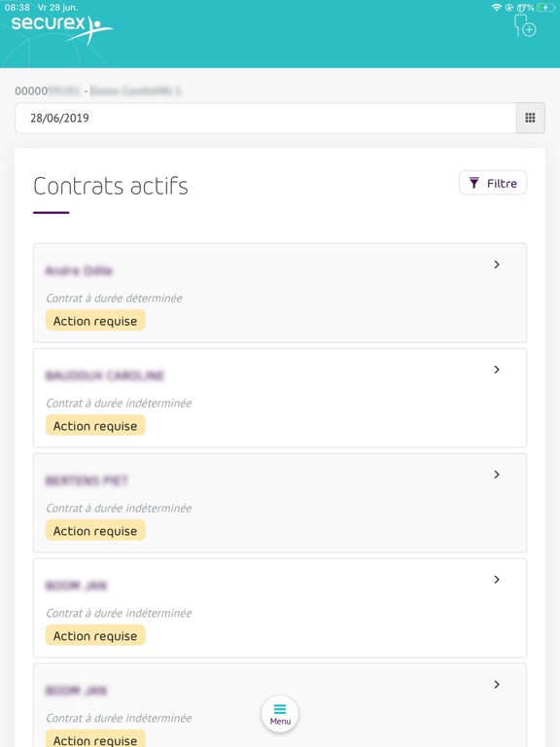
Task: Tap the 08:38 status bar clock
Action: 17,7
